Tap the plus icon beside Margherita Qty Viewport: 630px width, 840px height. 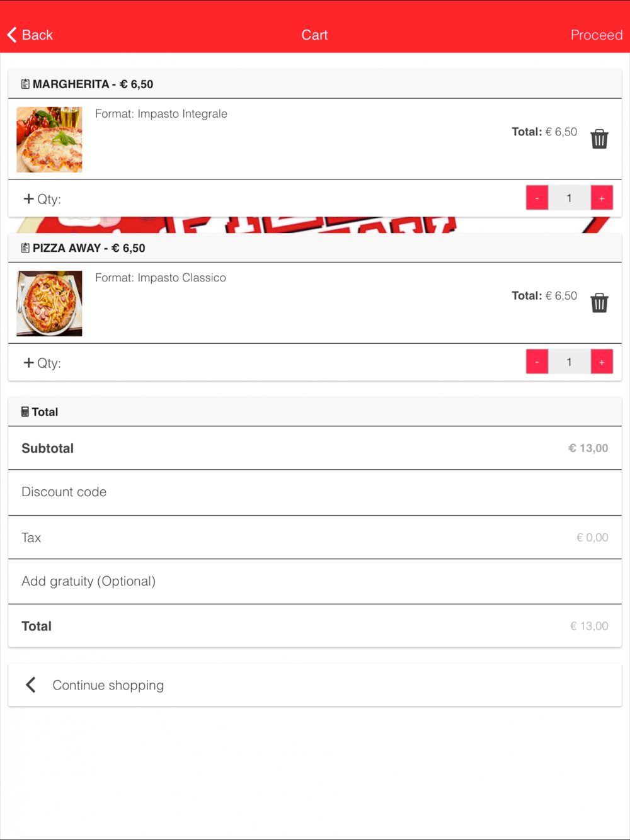tap(28, 198)
